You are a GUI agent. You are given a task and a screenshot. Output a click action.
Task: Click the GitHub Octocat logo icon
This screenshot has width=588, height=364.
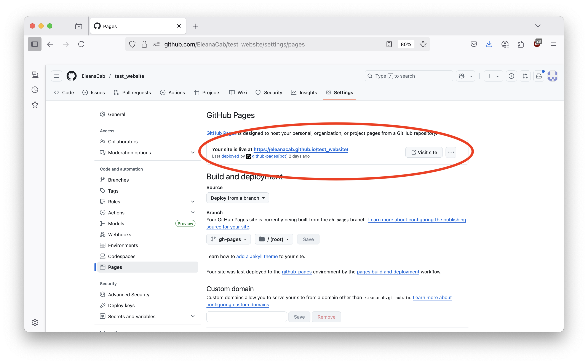[72, 76]
